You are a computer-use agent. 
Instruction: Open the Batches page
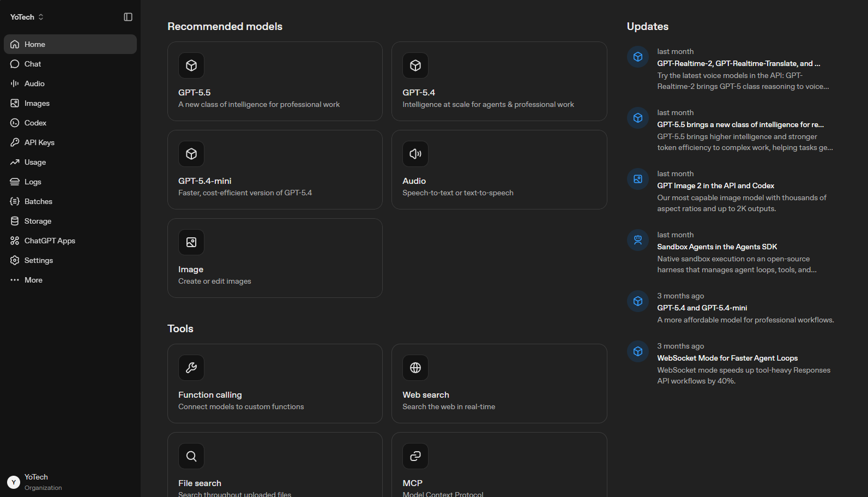click(70, 201)
